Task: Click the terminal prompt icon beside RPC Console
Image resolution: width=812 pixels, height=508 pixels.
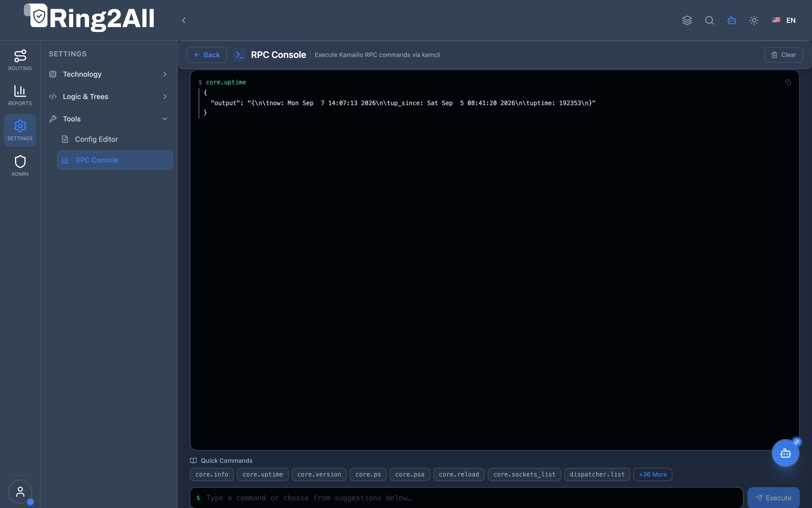Action: click(x=240, y=55)
